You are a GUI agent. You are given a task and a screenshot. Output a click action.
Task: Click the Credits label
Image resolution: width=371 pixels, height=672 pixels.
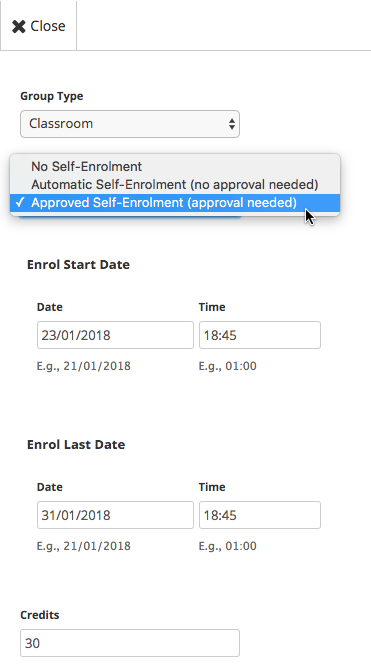39,615
